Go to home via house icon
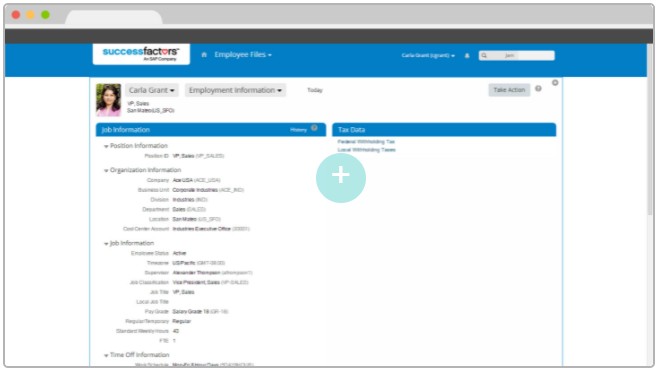The image size is (658, 370). click(204, 55)
